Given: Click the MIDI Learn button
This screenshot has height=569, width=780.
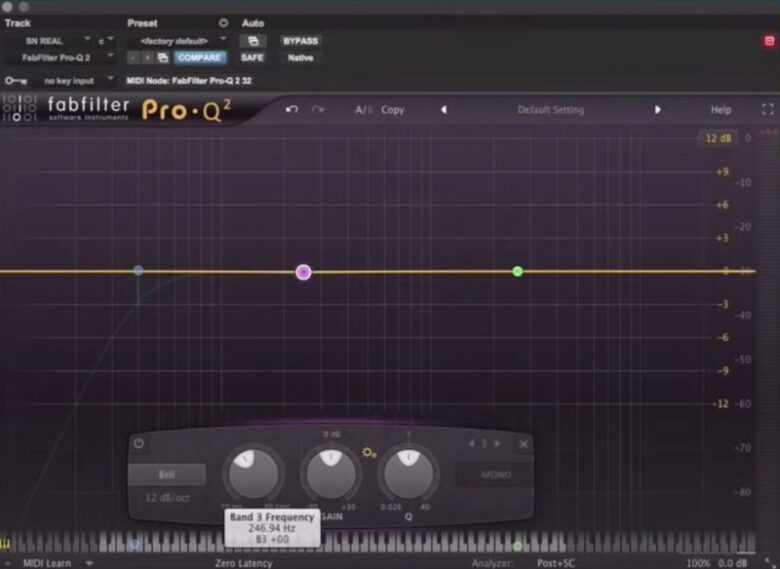Looking at the screenshot, I should 47,563.
